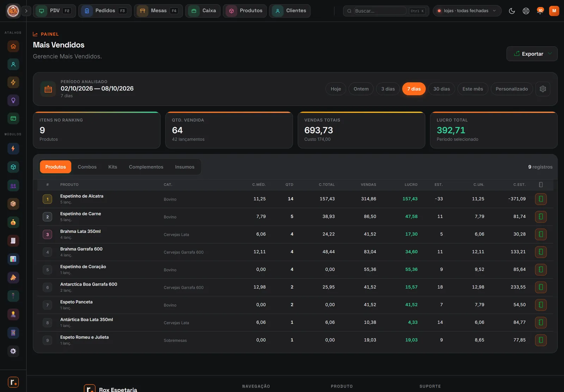Choose the Personalizado period option
Screen dimensions: 564x392
tap(511, 89)
